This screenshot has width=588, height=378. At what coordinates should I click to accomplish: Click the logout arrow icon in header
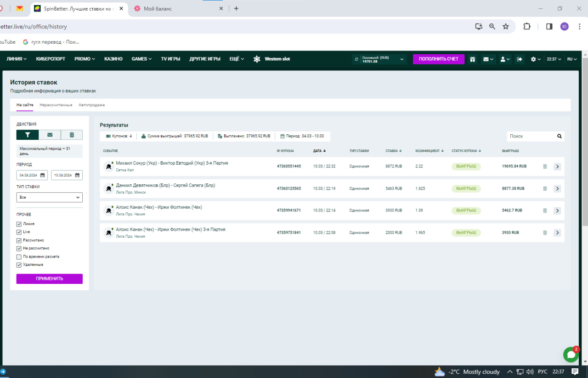click(x=520, y=59)
